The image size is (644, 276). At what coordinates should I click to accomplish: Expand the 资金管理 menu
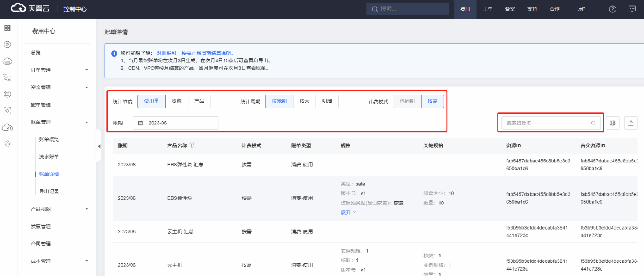pos(59,87)
